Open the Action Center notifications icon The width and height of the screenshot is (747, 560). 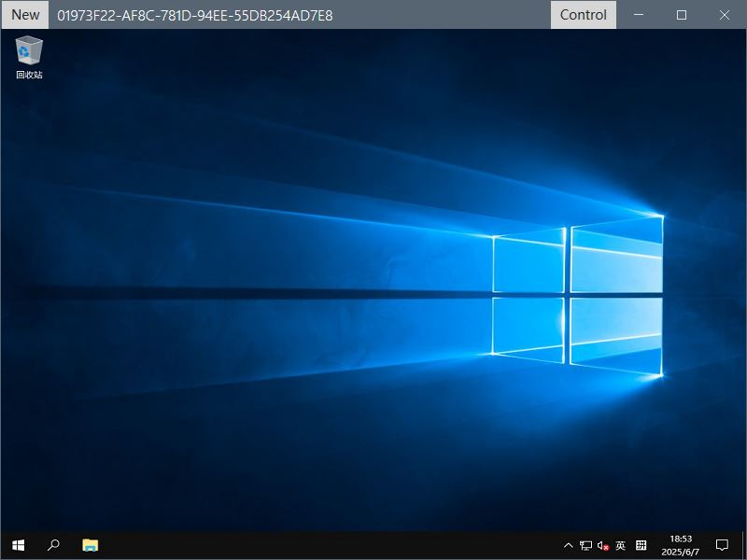722,545
